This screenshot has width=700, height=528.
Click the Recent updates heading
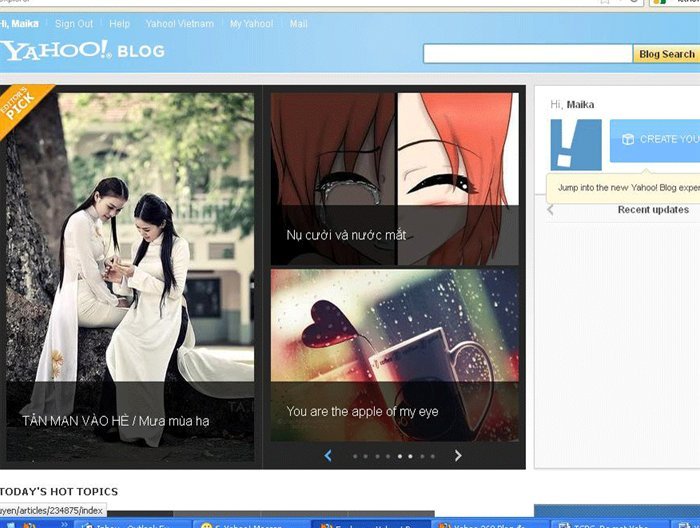coord(653,210)
